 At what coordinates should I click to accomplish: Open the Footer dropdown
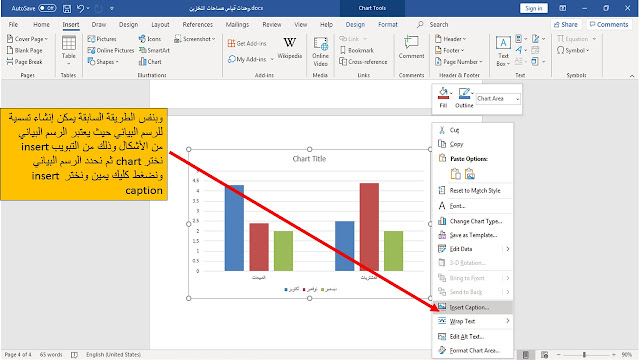point(449,50)
